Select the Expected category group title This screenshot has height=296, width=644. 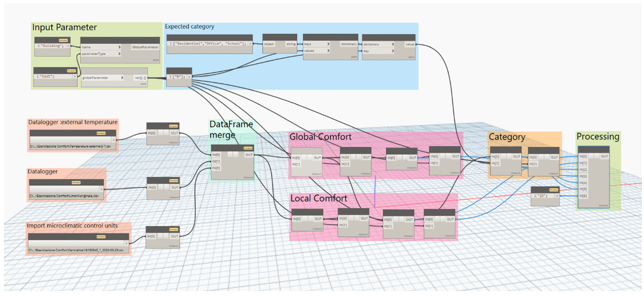[189, 26]
